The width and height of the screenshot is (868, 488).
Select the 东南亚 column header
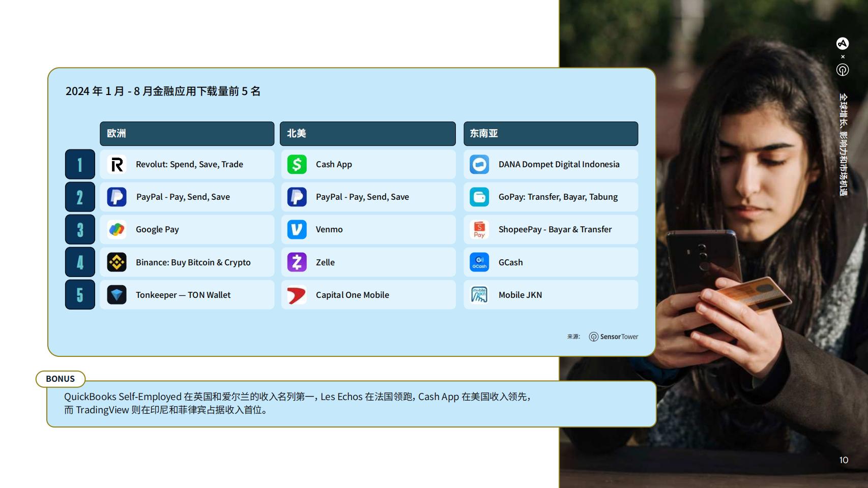pyautogui.click(x=551, y=134)
